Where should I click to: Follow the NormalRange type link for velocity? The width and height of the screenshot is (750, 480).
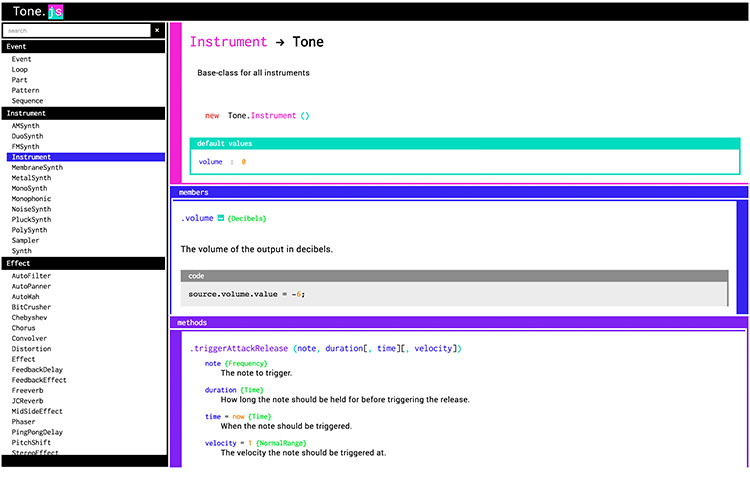coord(281,443)
